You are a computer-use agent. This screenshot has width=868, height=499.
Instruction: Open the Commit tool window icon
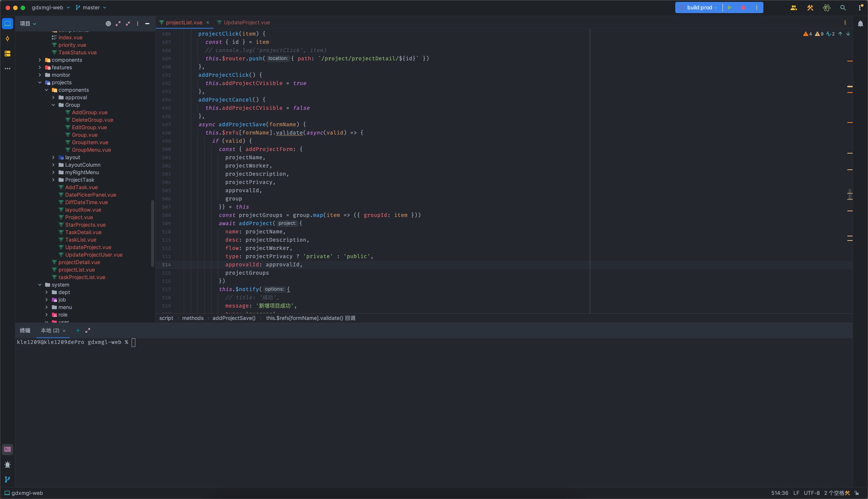coord(7,39)
